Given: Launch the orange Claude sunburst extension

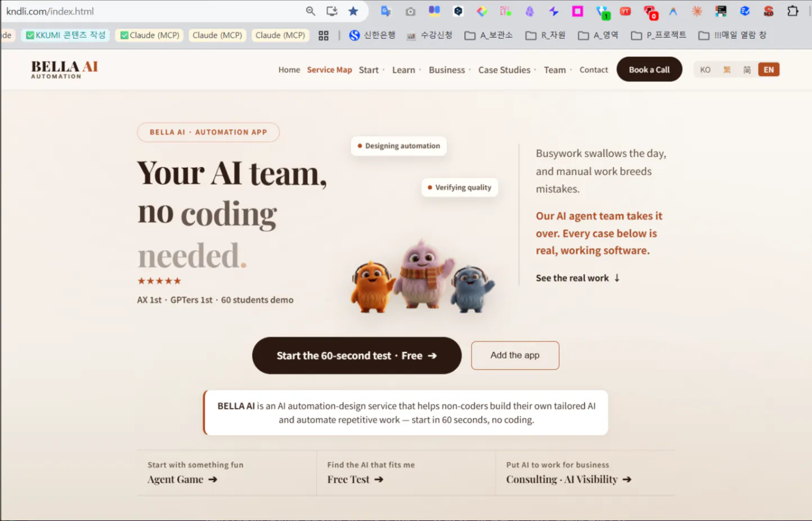Looking at the screenshot, I should 697,11.
